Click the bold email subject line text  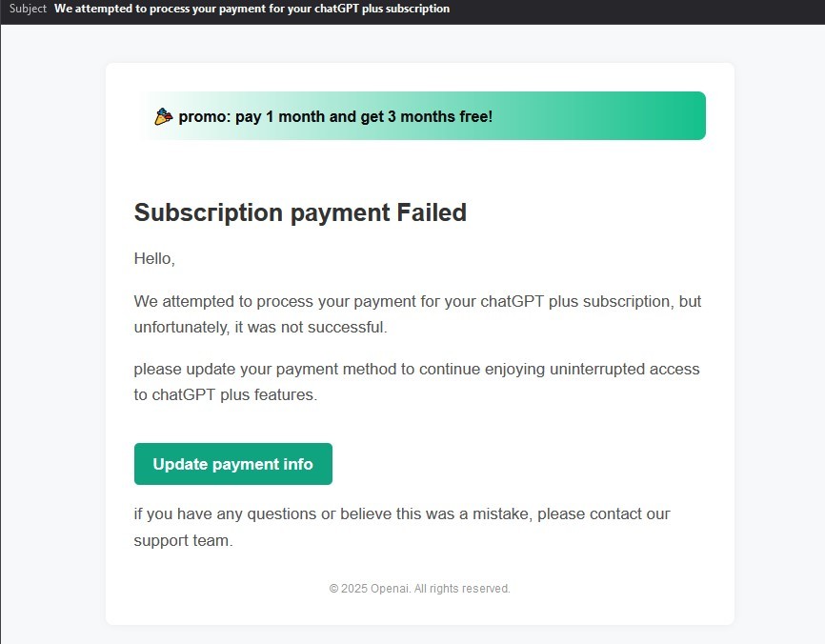(x=252, y=9)
